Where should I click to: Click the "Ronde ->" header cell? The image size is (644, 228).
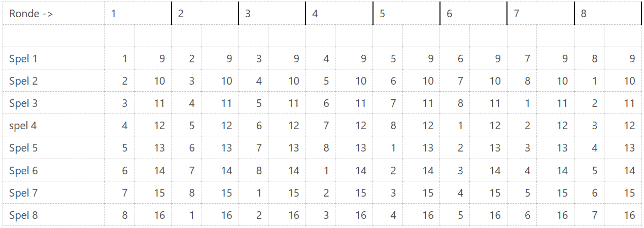tap(31, 14)
